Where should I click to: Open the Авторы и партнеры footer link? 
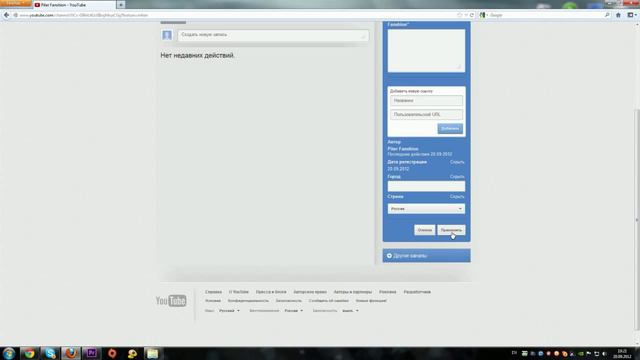point(353,292)
